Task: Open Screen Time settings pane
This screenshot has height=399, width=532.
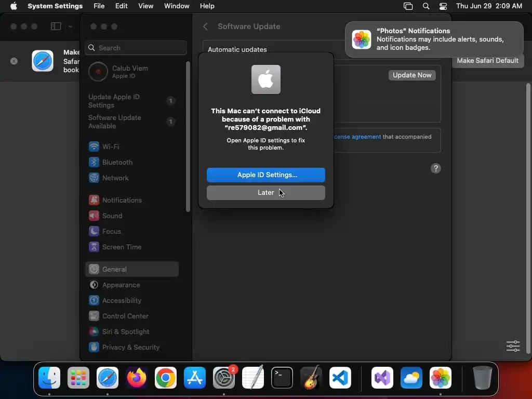Action: coord(131,247)
